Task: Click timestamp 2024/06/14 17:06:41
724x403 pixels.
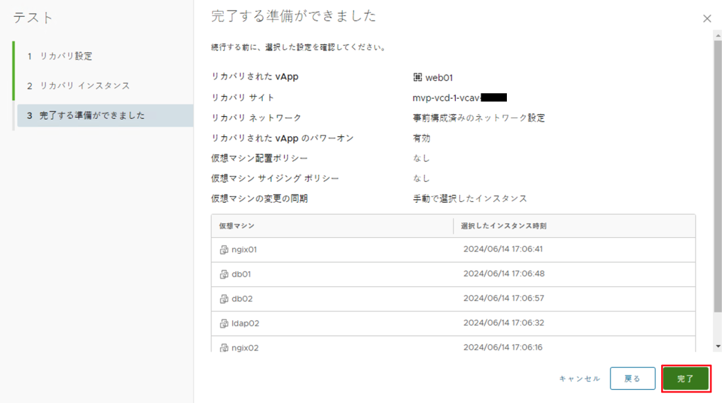Action: click(503, 249)
